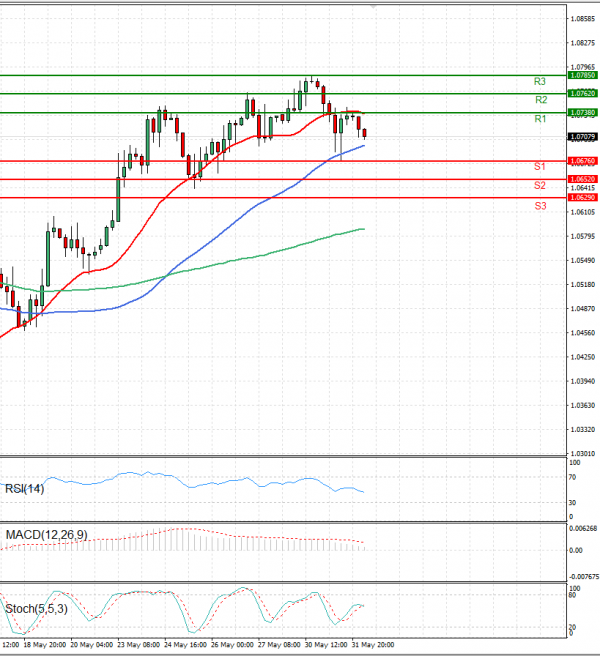This screenshot has width=600, height=656.
Task: Click the chart shift triangle marker at top
Action: point(373,5)
